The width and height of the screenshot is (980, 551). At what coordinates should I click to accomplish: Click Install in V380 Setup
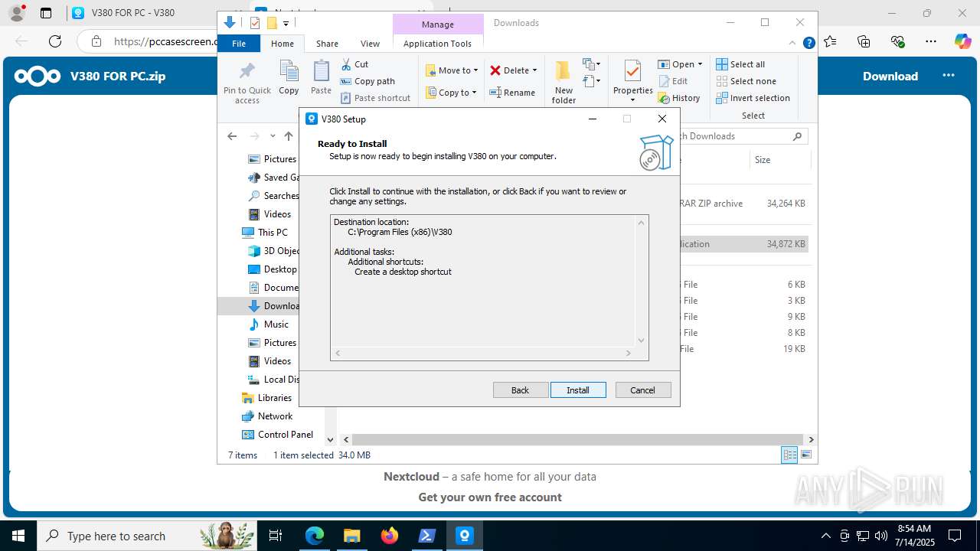[578, 390]
